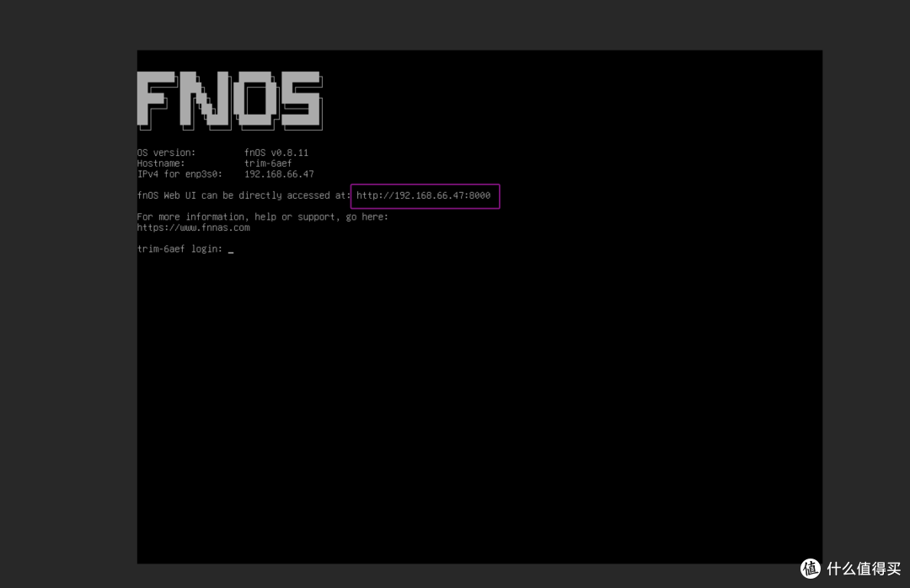Click the web UI address http://192.168.66.47:8000
The image size is (910, 588).
click(x=423, y=195)
